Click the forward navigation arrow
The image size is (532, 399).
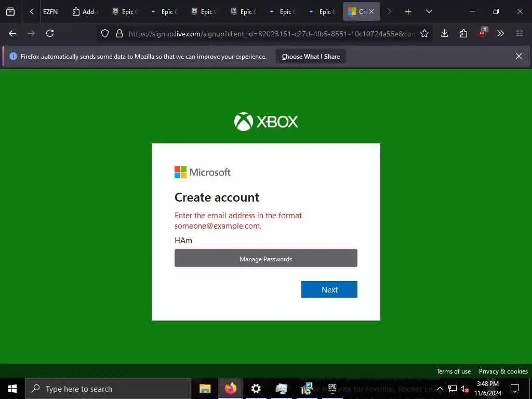click(31, 33)
